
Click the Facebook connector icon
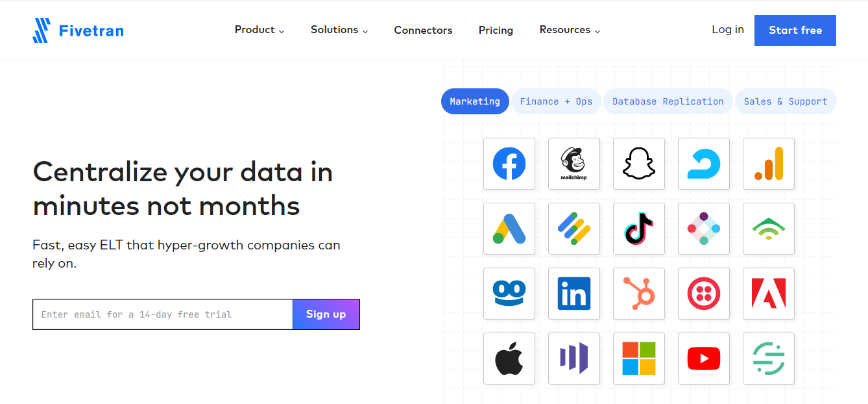click(509, 164)
